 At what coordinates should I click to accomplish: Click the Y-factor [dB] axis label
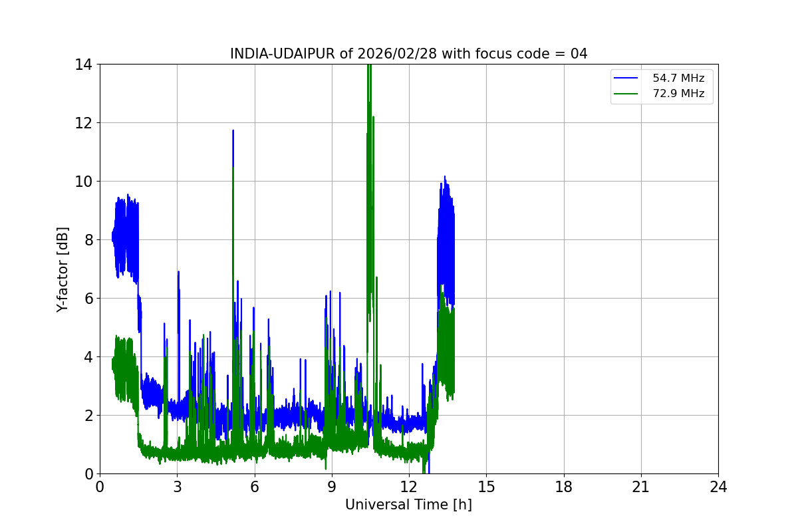pos(63,269)
